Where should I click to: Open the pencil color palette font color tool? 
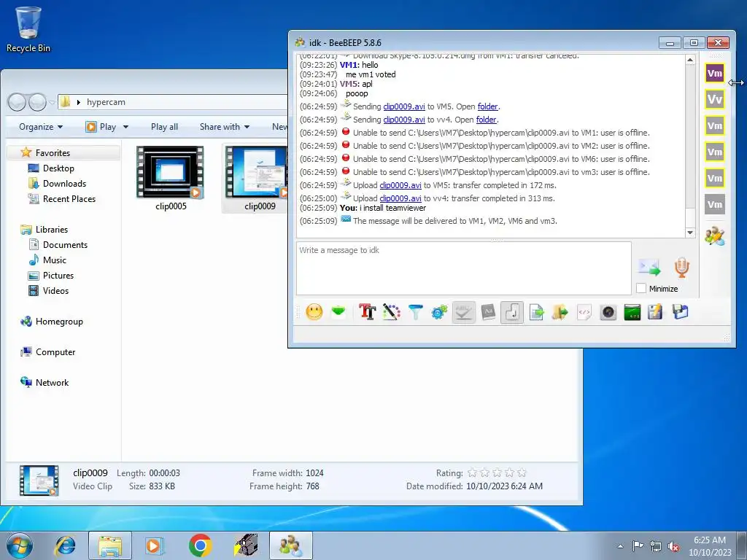(391, 312)
